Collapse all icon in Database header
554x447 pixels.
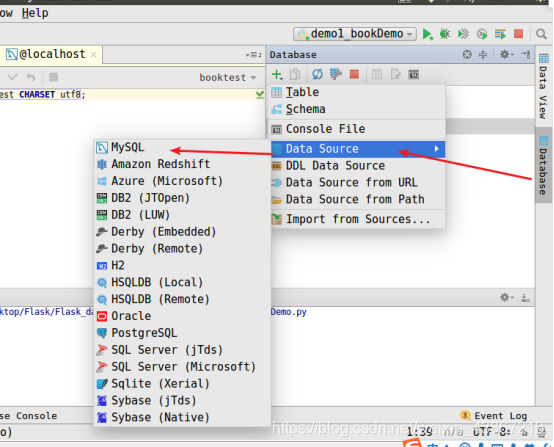pos(483,54)
